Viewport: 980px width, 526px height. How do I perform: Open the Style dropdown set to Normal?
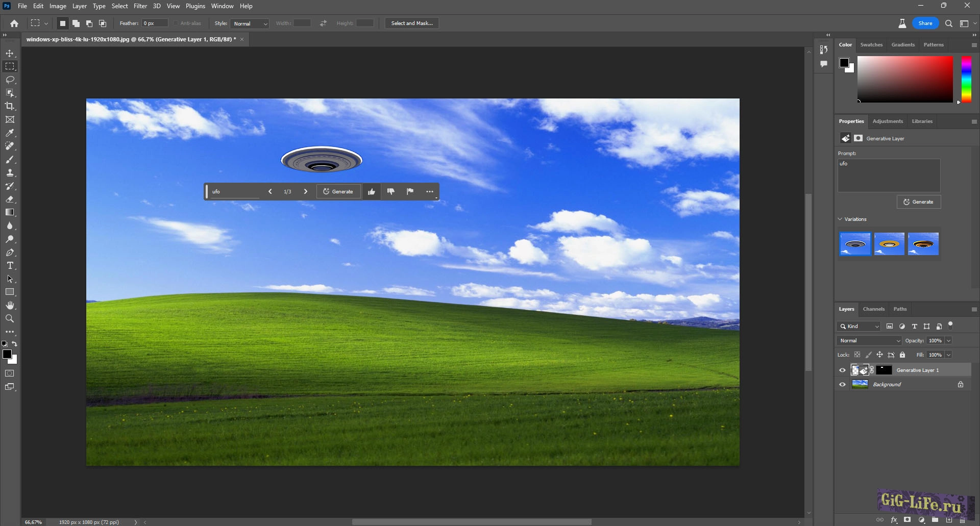point(250,23)
